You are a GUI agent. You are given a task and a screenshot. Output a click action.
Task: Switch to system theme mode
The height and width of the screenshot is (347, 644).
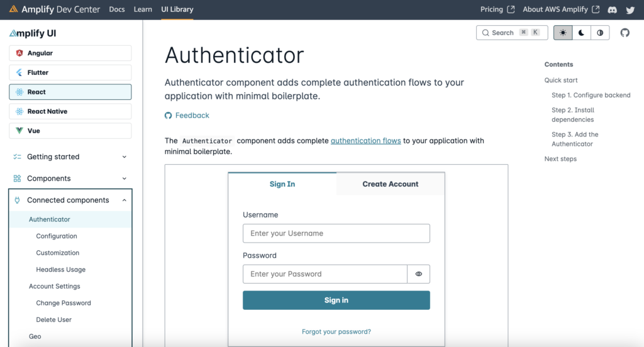pyautogui.click(x=600, y=33)
